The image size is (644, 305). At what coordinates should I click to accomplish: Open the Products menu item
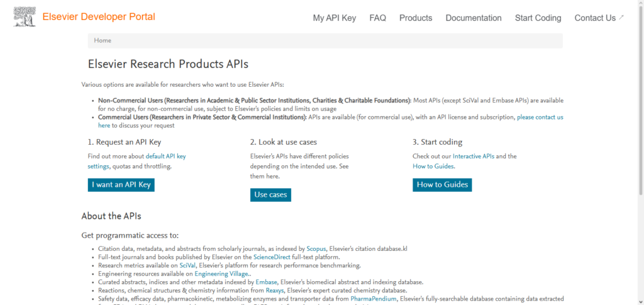click(416, 18)
